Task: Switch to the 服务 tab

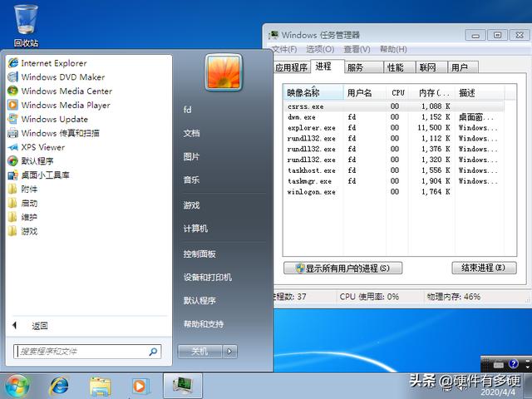Action: point(364,67)
